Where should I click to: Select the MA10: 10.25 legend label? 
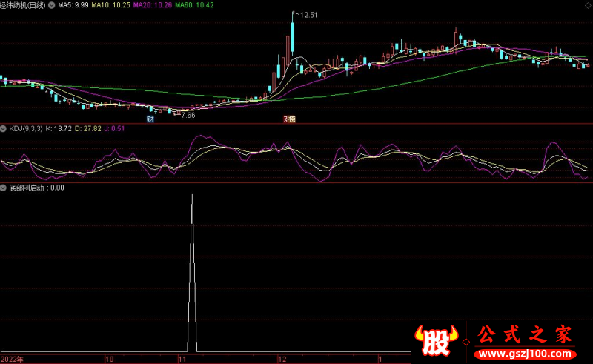click(108, 4)
